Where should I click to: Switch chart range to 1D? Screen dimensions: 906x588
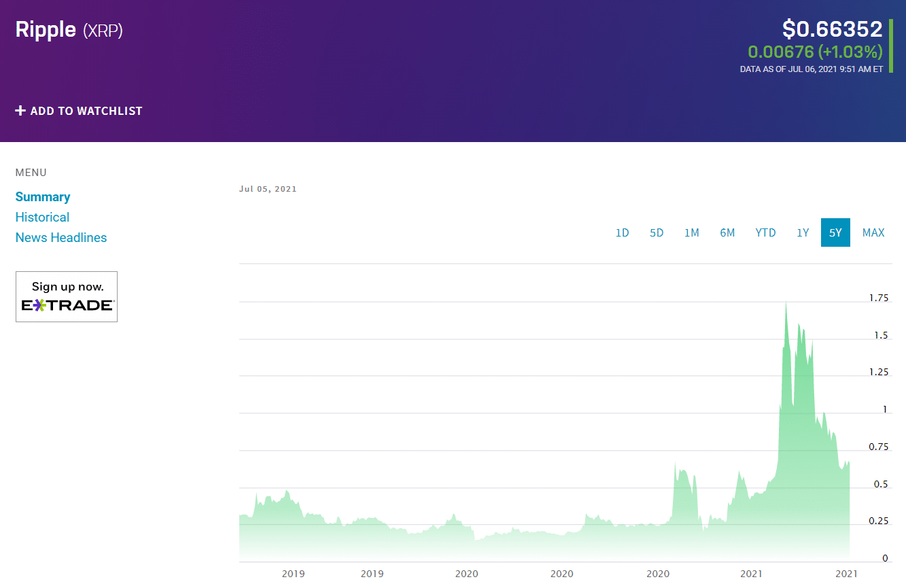tap(622, 232)
